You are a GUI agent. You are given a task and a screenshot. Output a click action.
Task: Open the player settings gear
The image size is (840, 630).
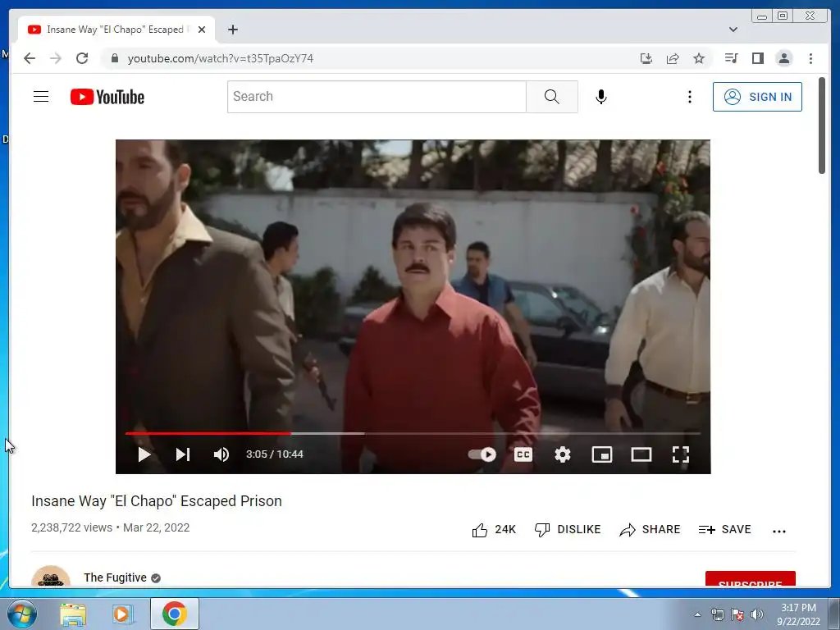coord(563,454)
